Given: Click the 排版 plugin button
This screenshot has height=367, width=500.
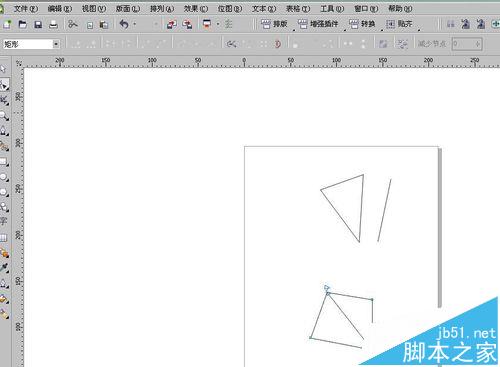Looking at the screenshot, I should click(274, 24).
